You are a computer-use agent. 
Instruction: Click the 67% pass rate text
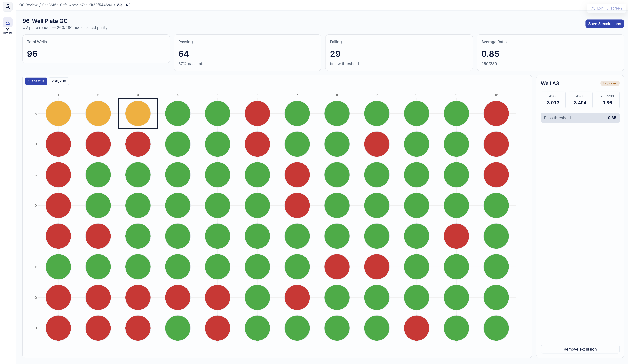[191, 64]
